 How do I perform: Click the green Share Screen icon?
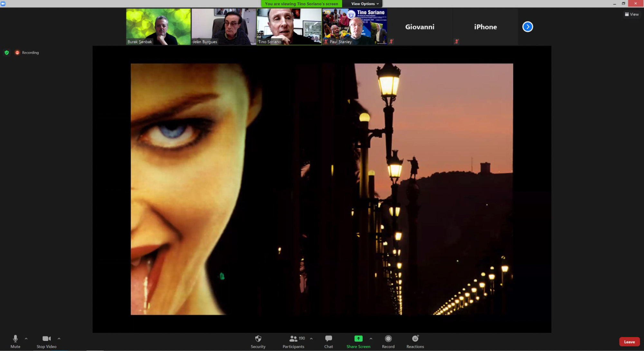[358, 339]
